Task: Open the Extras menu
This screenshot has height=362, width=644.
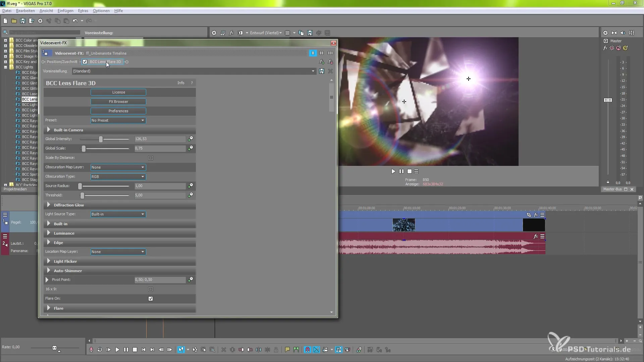Action: pyautogui.click(x=83, y=11)
